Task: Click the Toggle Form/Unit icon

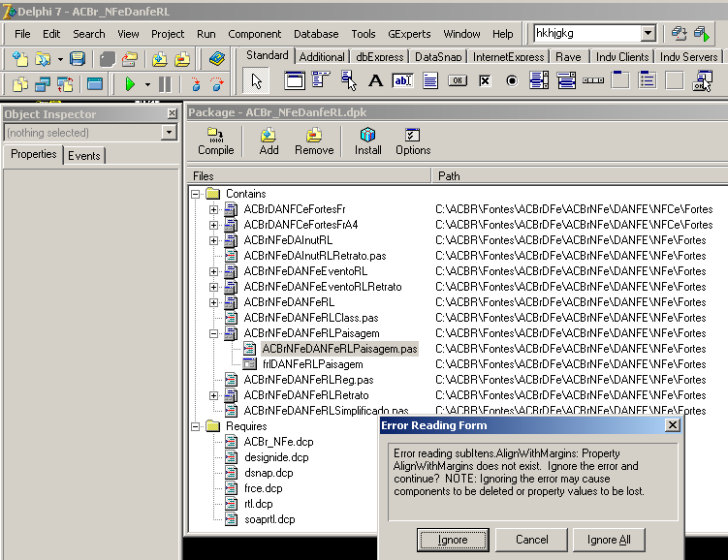Action: [65, 84]
